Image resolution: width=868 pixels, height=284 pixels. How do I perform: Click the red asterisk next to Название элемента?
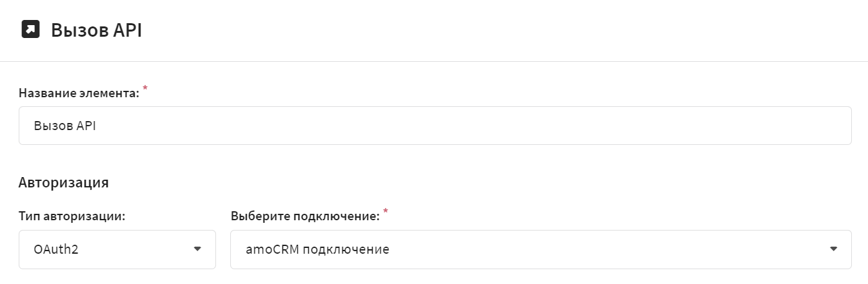point(145,89)
